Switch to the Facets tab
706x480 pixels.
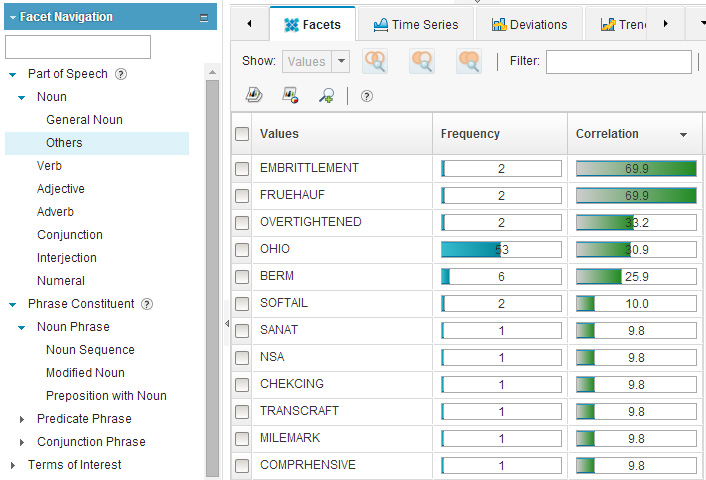click(x=312, y=24)
